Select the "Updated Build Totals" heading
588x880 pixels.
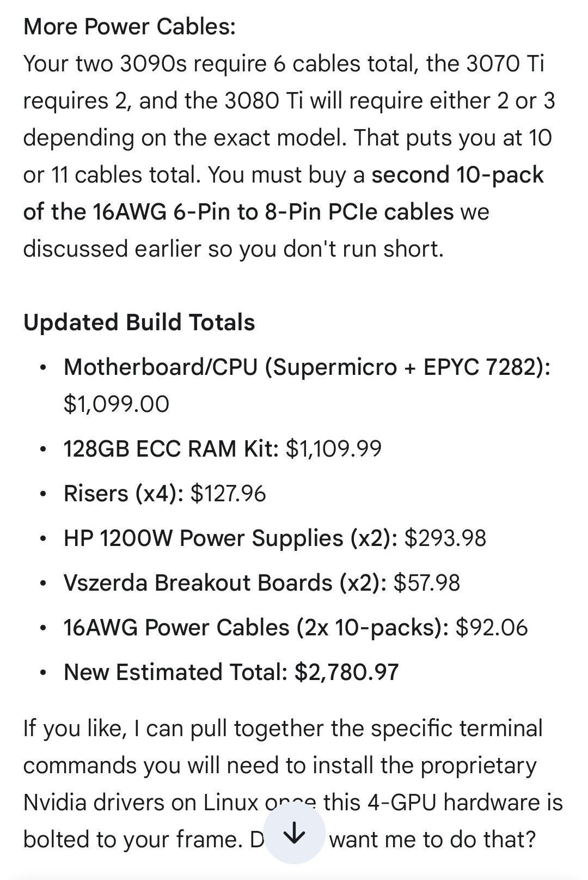click(139, 323)
